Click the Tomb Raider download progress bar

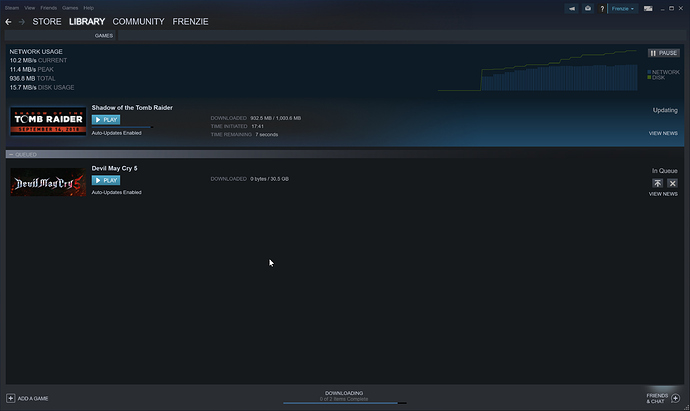(122, 127)
